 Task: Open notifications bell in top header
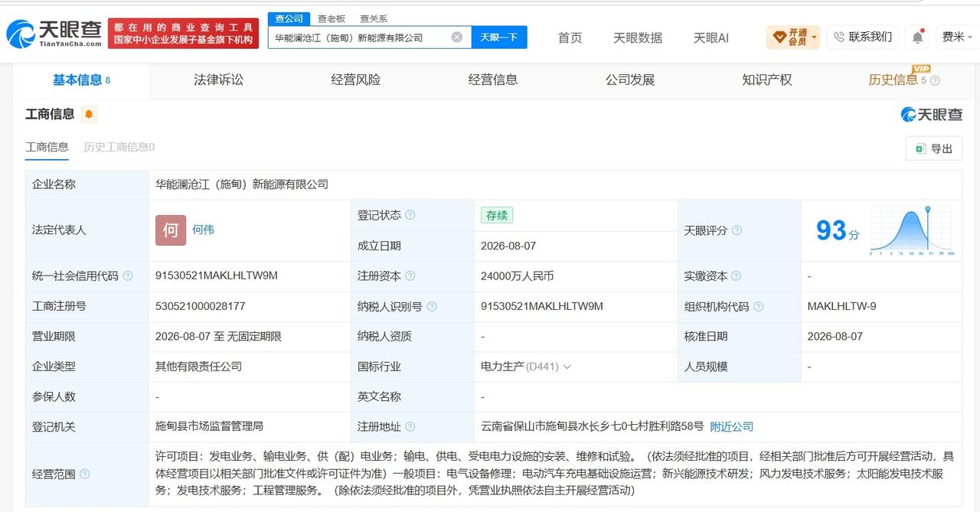coord(917,37)
